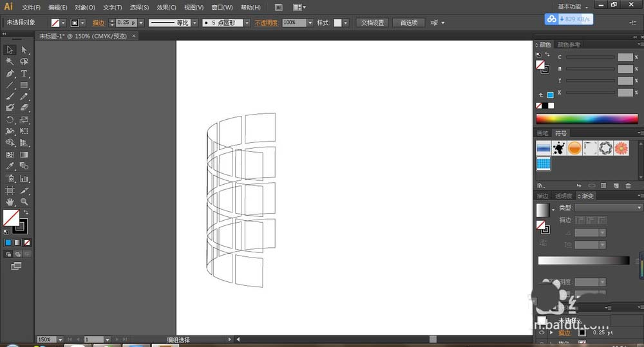The image size is (644, 347).
Task: Select the Blend tool
Action: [x=24, y=166]
